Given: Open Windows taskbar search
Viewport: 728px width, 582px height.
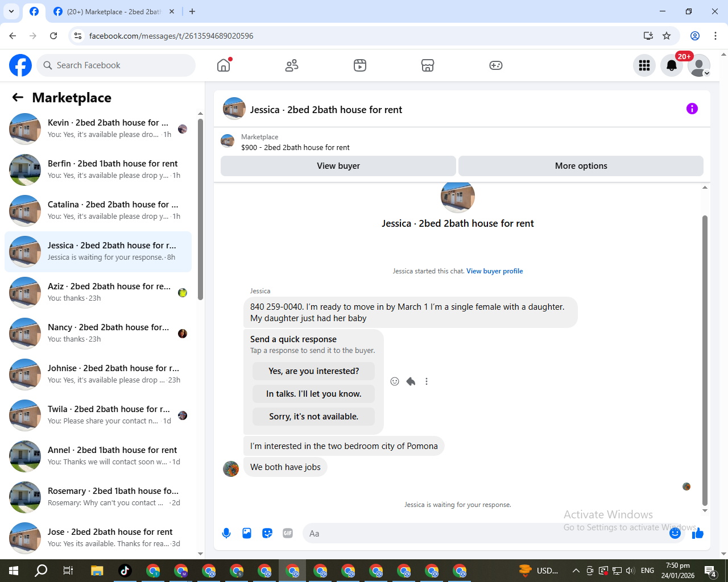Looking at the screenshot, I should (41, 571).
